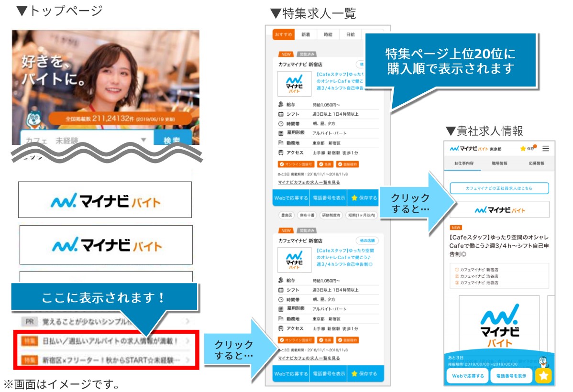Click the ③ カフェマイナビ 池袋店 store entry
573x392 pixels.
[x=476, y=283]
